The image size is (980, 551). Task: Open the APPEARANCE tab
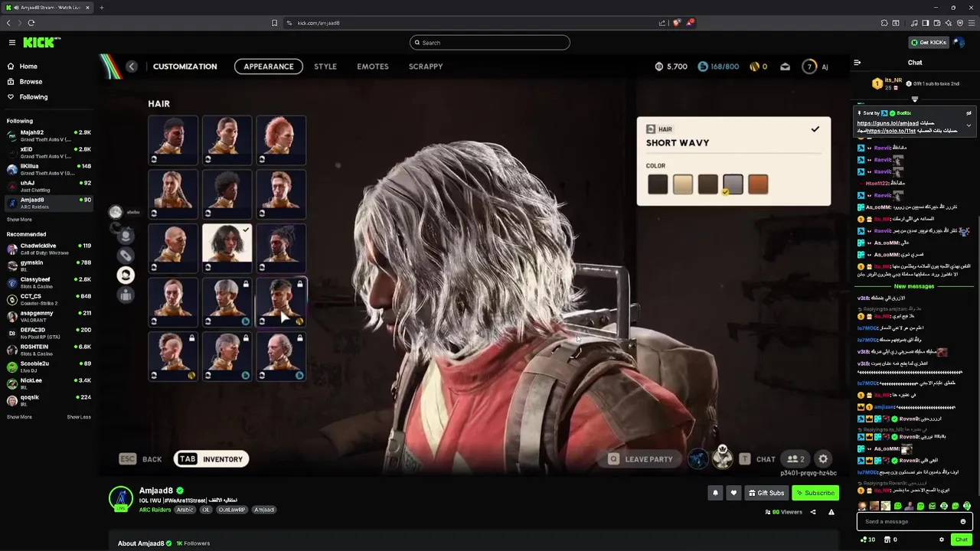268,67
